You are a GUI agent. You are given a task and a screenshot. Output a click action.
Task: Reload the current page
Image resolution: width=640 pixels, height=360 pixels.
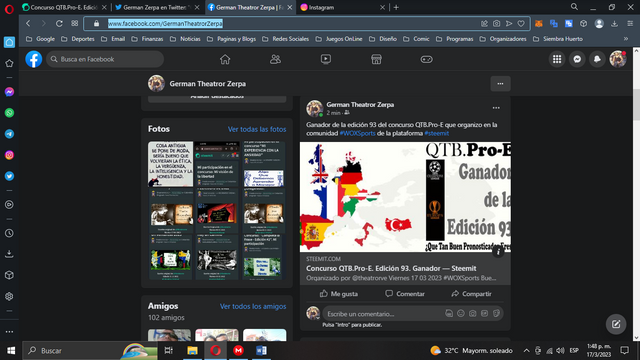point(59,24)
